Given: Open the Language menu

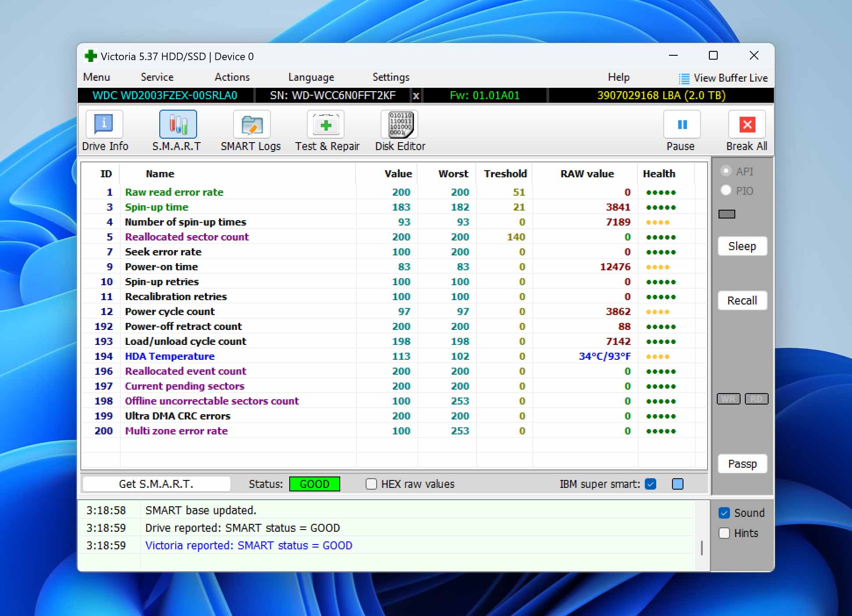Looking at the screenshot, I should [311, 77].
